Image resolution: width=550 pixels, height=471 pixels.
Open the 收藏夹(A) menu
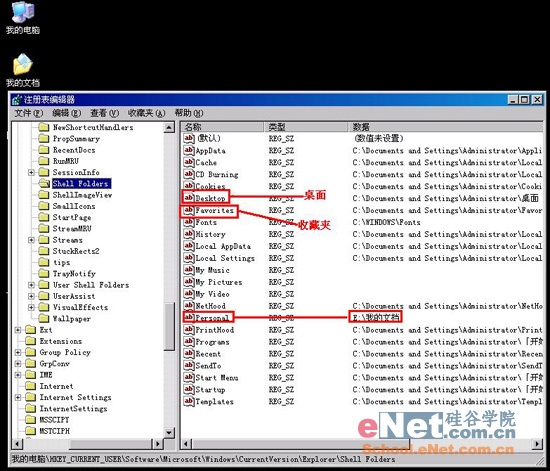pos(146,113)
